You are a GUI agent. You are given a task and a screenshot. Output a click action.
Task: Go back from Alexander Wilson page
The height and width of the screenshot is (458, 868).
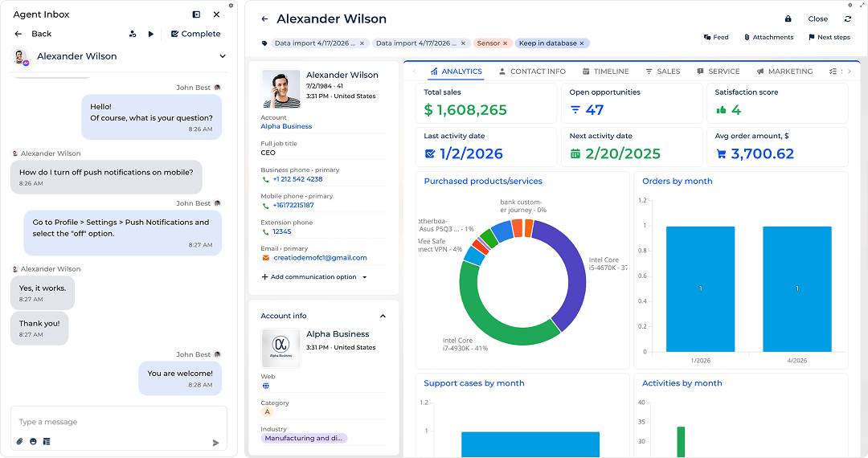coord(264,18)
